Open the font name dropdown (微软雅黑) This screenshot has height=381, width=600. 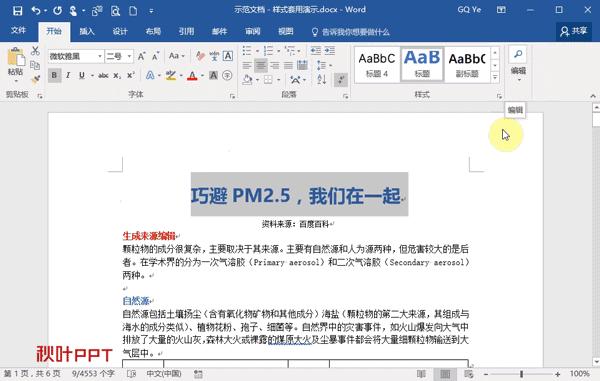click(99, 57)
